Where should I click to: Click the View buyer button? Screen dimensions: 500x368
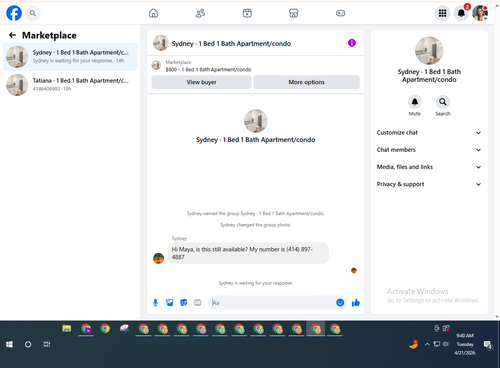[x=201, y=82]
